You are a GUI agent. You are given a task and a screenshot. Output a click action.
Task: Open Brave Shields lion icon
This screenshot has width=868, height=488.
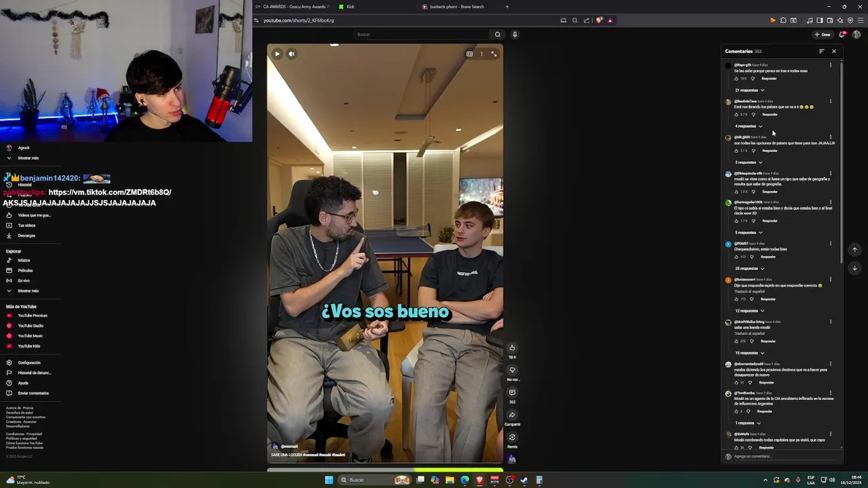(599, 20)
